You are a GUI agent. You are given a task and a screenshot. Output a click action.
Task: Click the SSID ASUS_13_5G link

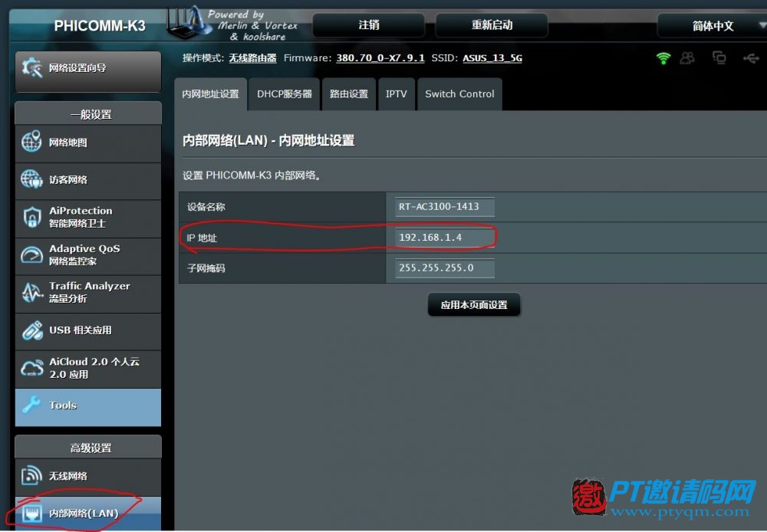[x=492, y=58]
